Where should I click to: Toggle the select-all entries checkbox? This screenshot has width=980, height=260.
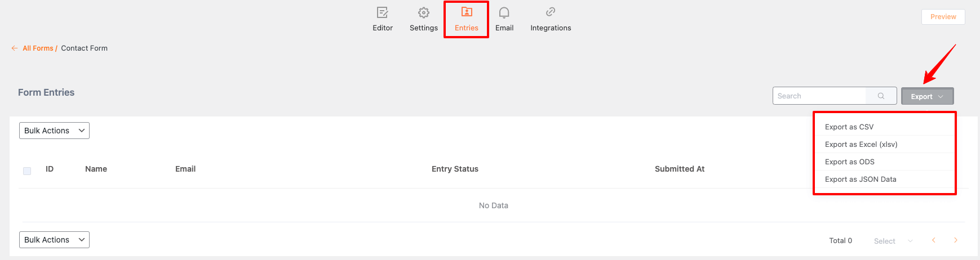[x=27, y=171]
